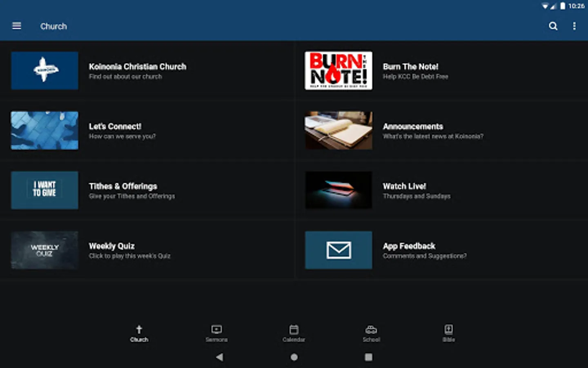Viewport: 588px width, 368px height.
Task: Tap the search magnifier icon
Action: point(553,26)
